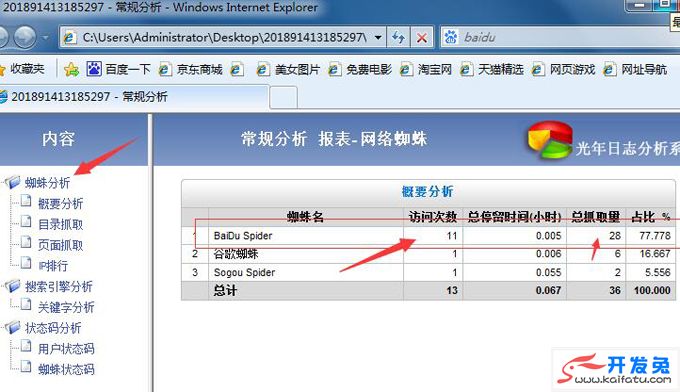Click the 蜘蛛分析 folder icon

pos(13,182)
